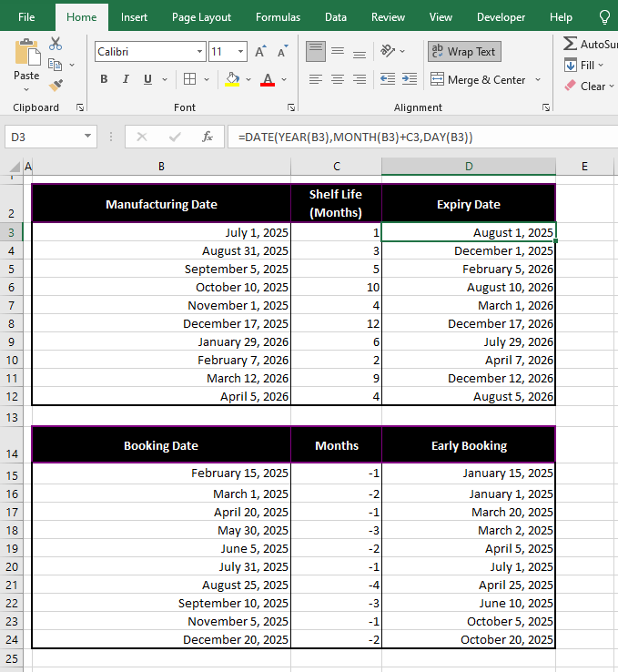Cut selection with the scissors icon

(x=56, y=44)
